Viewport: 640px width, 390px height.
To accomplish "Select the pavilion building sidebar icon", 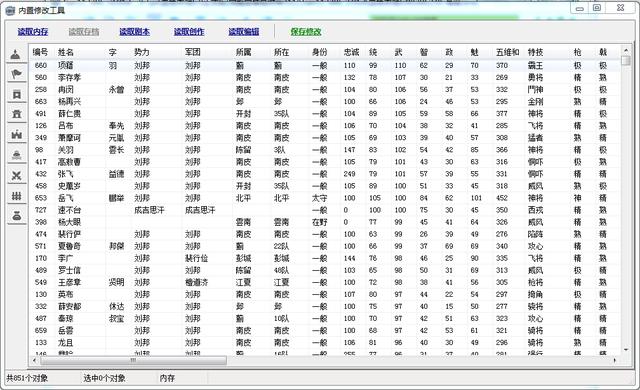I will (16, 115).
